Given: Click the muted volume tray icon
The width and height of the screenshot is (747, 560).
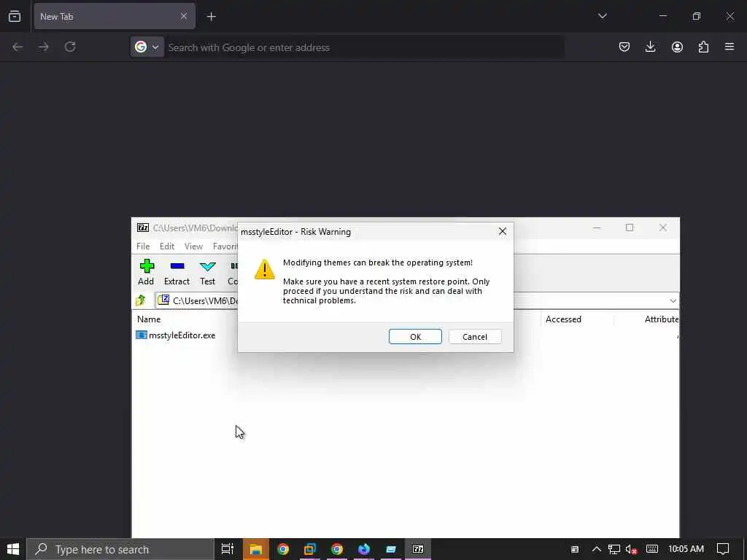Looking at the screenshot, I should [631, 549].
